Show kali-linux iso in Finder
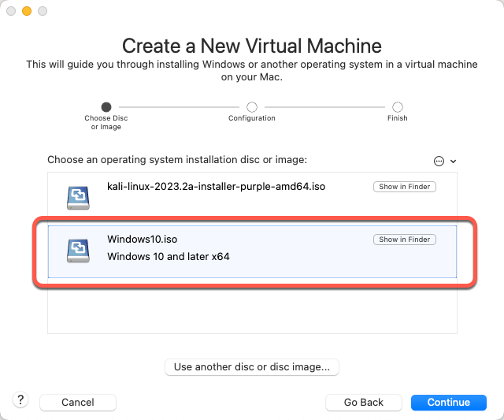The image size is (504, 420). tap(404, 187)
